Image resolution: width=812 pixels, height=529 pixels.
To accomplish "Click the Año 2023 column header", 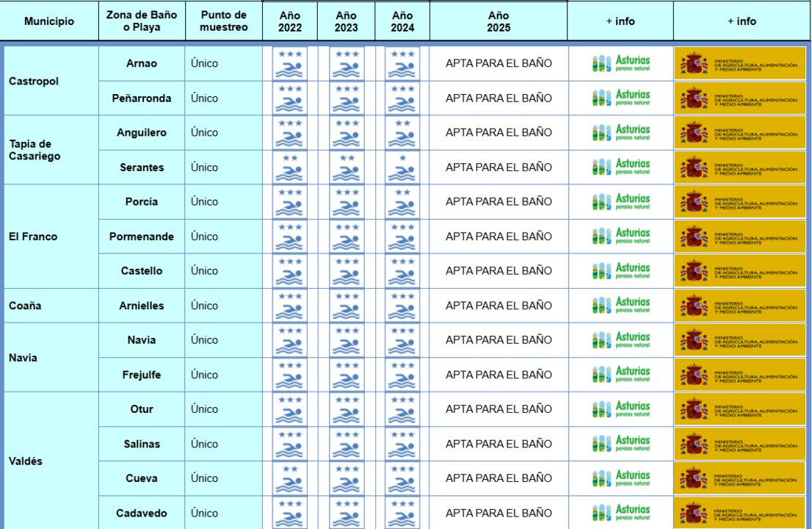I will pos(346,21).
